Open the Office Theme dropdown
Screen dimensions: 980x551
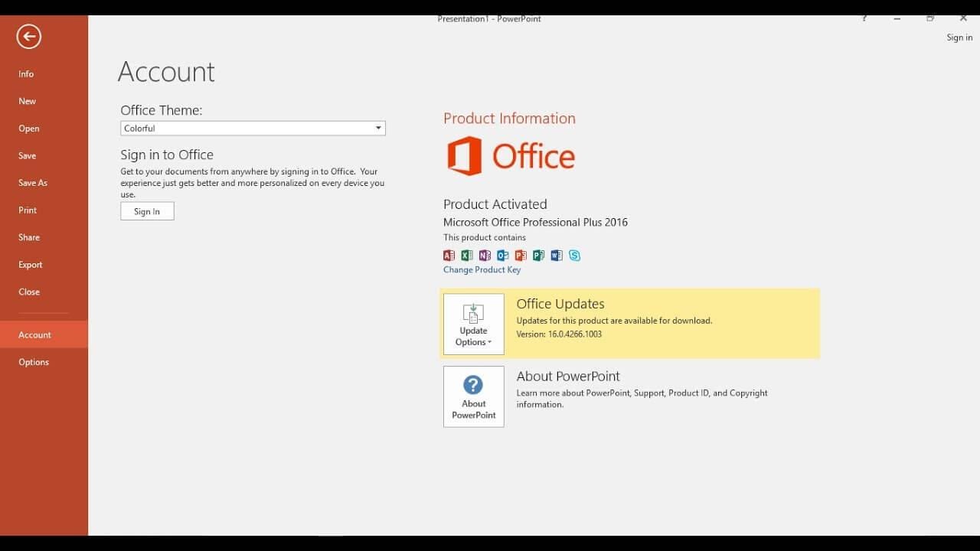253,129
